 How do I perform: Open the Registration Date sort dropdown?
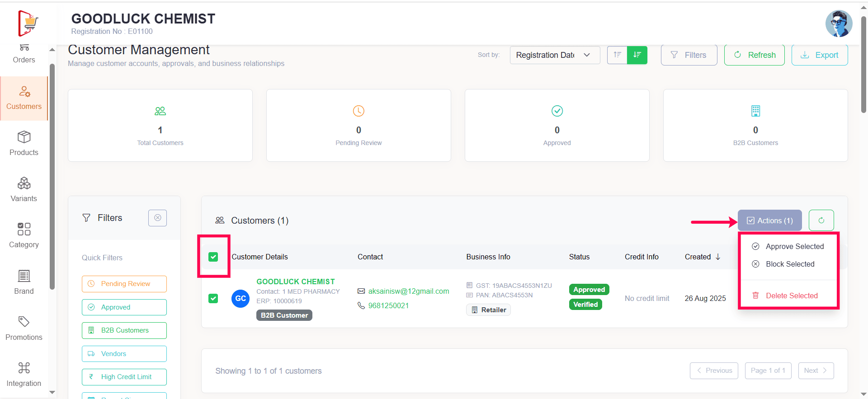click(554, 55)
